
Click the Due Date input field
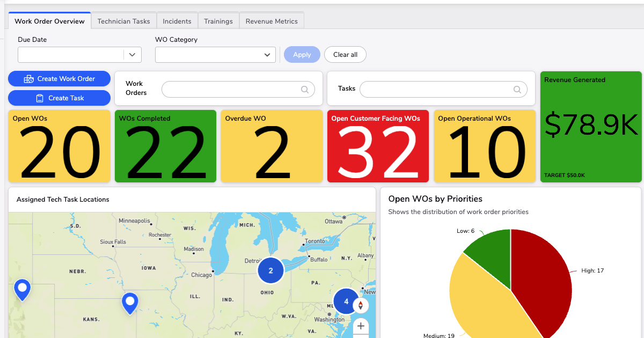coord(71,55)
